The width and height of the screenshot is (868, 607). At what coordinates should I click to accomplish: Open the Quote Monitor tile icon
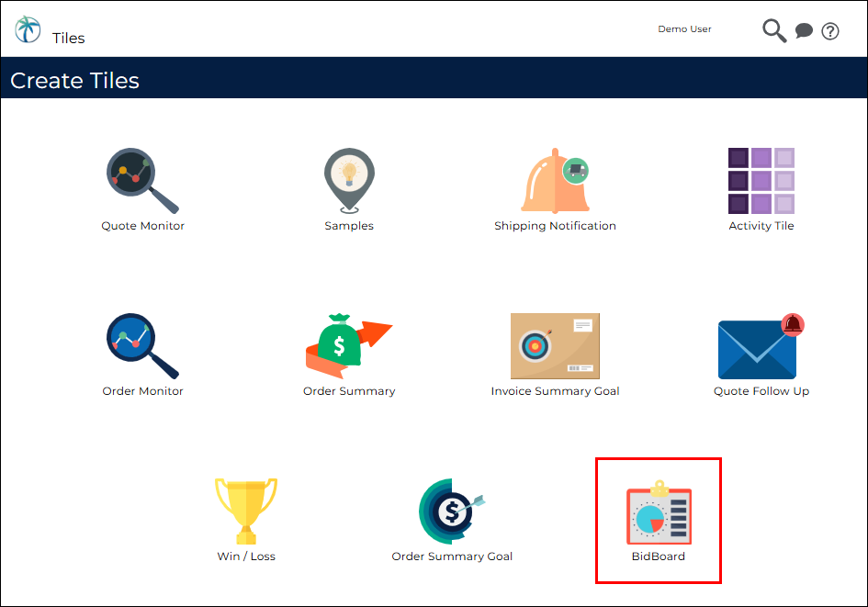142,180
